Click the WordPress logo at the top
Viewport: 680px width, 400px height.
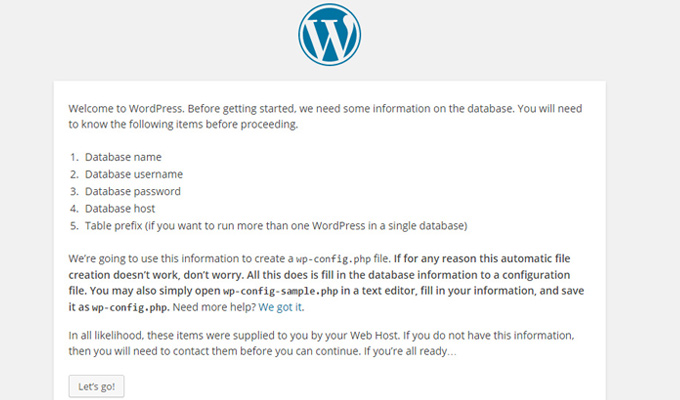click(329, 35)
